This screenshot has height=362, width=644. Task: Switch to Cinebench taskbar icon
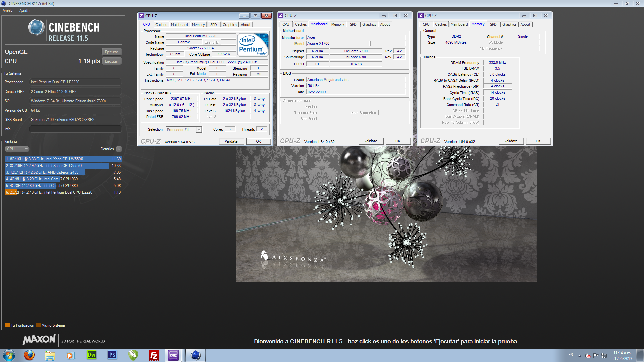pyautogui.click(x=195, y=355)
